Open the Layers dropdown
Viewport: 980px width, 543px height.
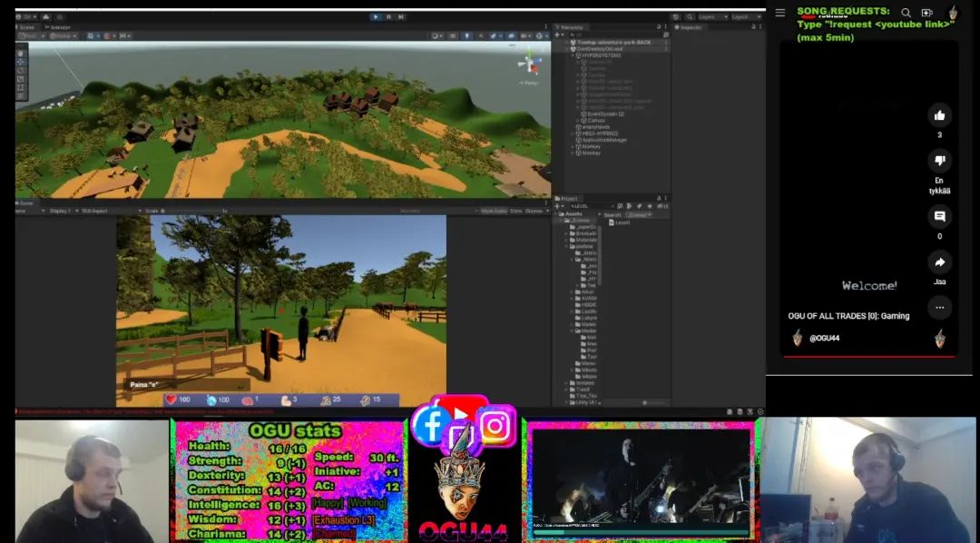[710, 16]
